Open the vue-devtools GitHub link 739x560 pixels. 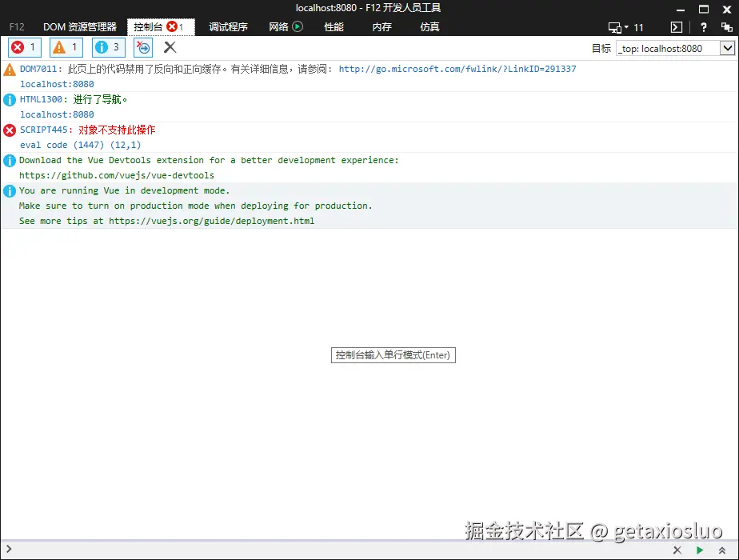[116, 175]
